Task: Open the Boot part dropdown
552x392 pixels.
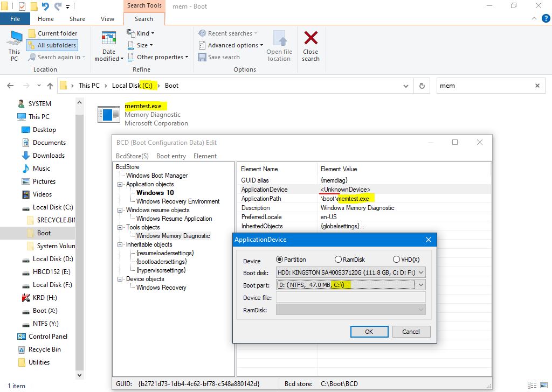Action: click(x=421, y=285)
